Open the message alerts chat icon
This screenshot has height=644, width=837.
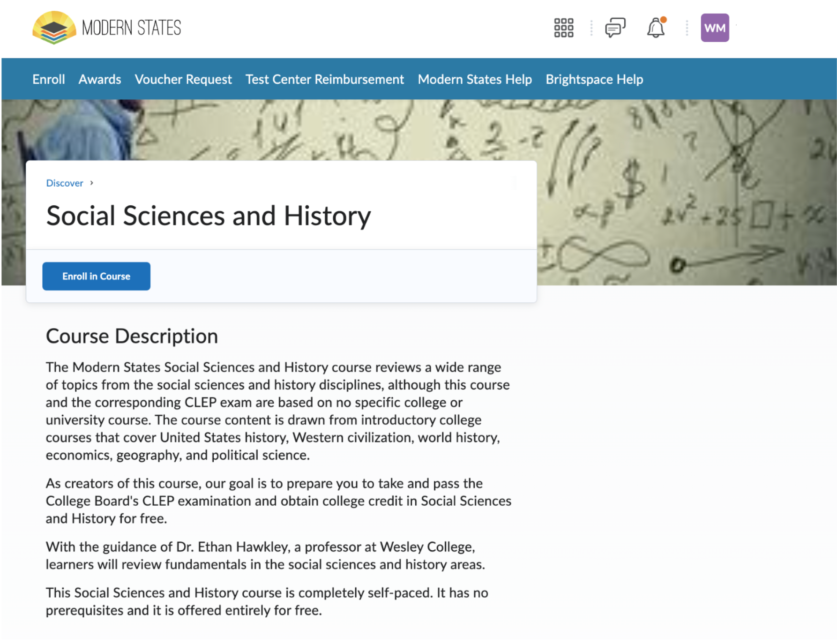(x=615, y=28)
